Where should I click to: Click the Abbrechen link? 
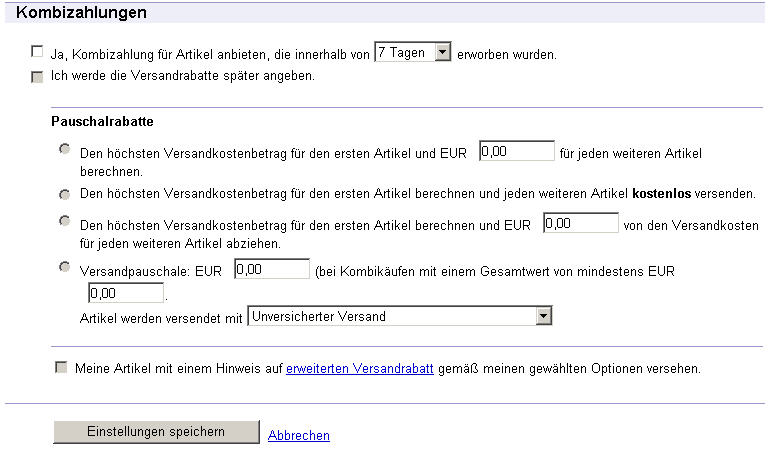(298, 435)
